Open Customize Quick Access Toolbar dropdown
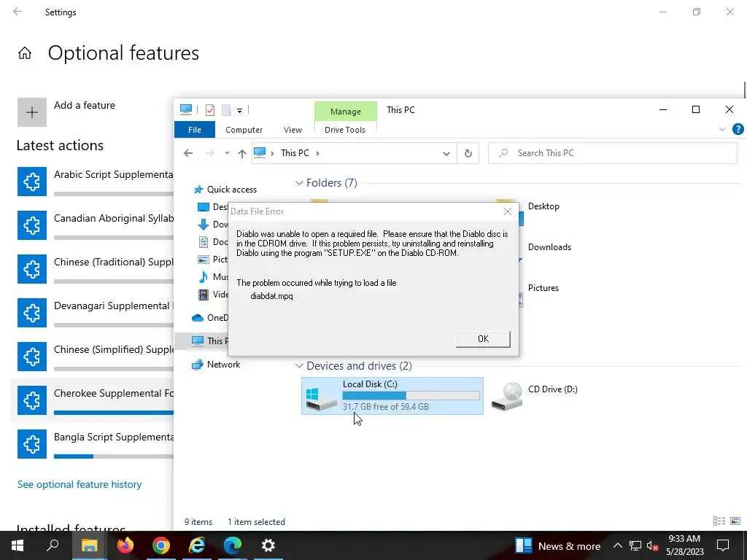This screenshot has width=747, height=560. 239,111
